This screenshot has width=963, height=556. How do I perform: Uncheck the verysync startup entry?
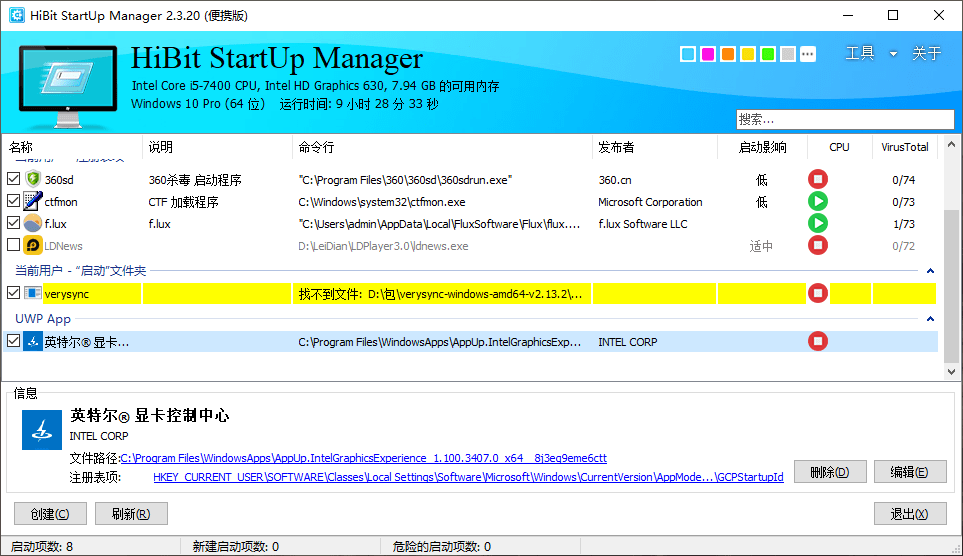pos(14,293)
